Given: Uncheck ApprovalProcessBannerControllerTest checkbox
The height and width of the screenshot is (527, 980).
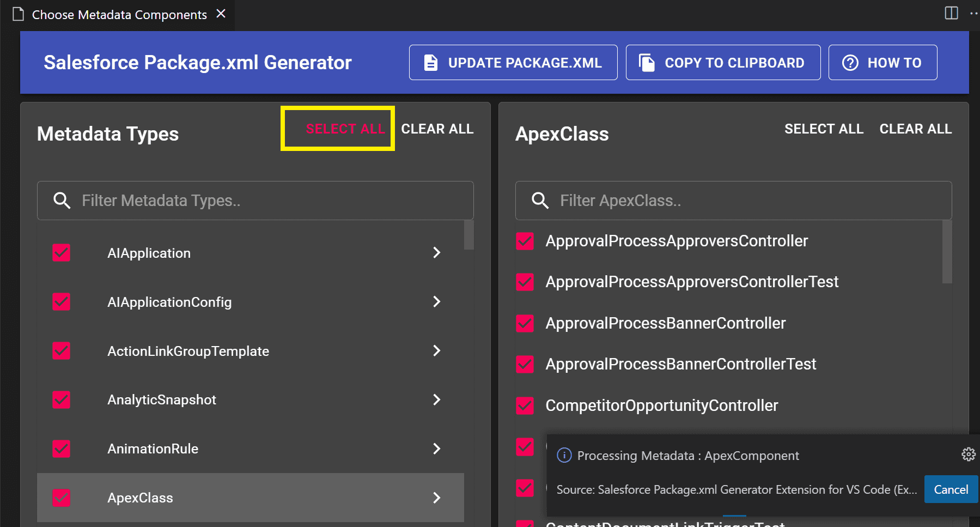Looking at the screenshot, I should 525,364.
